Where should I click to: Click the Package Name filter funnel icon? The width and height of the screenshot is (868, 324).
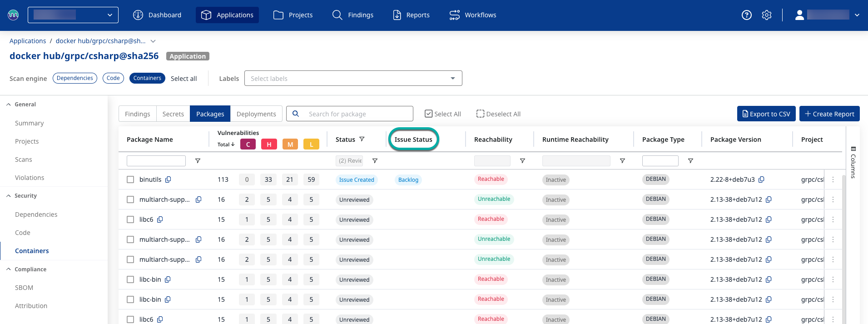tap(198, 161)
